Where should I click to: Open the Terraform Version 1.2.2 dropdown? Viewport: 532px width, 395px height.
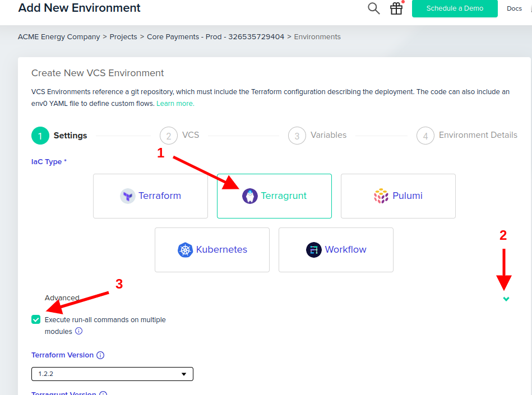point(112,374)
